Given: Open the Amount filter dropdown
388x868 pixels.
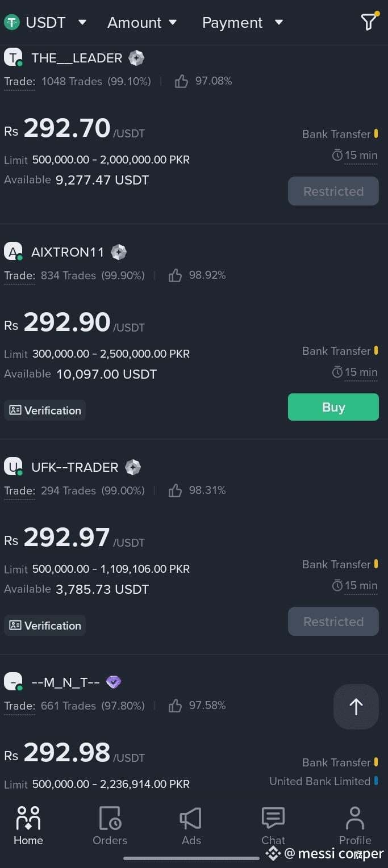Looking at the screenshot, I should (x=143, y=23).
